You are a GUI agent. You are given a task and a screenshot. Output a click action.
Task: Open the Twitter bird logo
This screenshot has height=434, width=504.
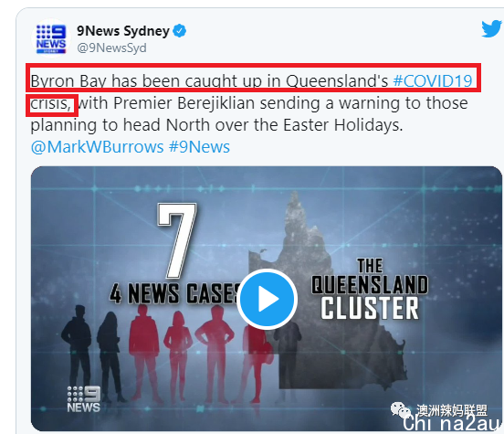pos(491,28)
